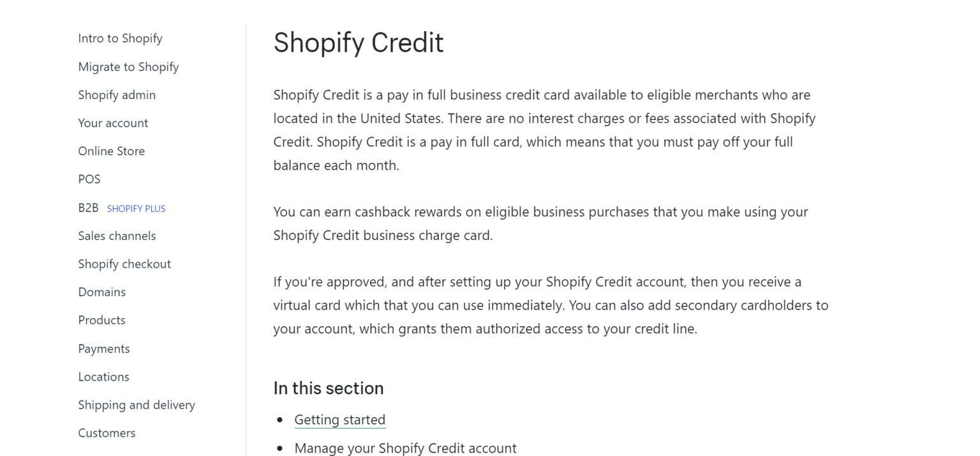Select Manage your Shopify Credit account
Screen dimensions: 980x456
(405, 448)
